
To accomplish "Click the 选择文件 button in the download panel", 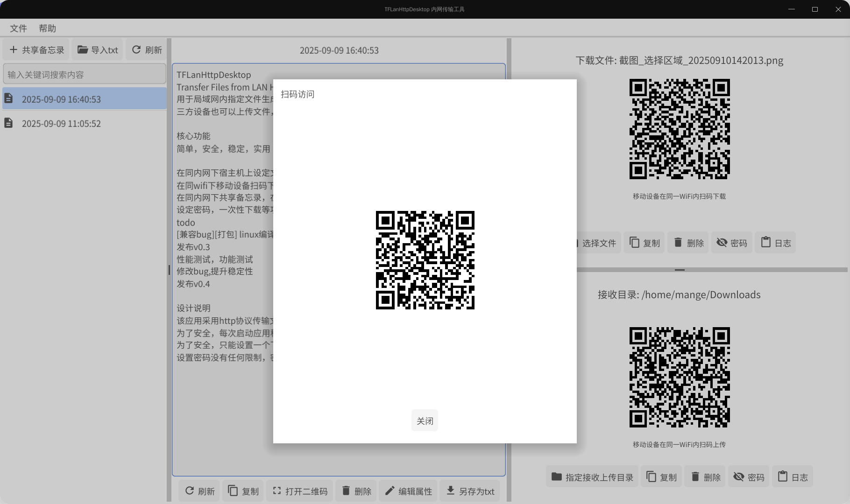I will click(599, 243).
